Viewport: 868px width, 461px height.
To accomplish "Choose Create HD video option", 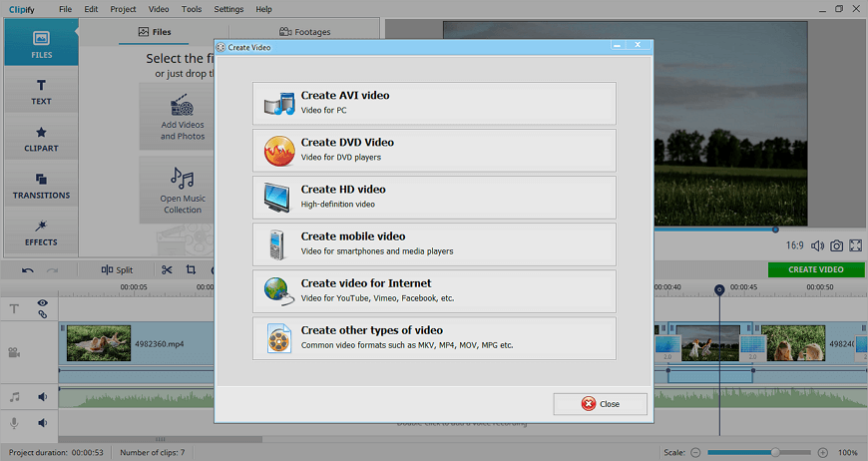I will point(434,198).
